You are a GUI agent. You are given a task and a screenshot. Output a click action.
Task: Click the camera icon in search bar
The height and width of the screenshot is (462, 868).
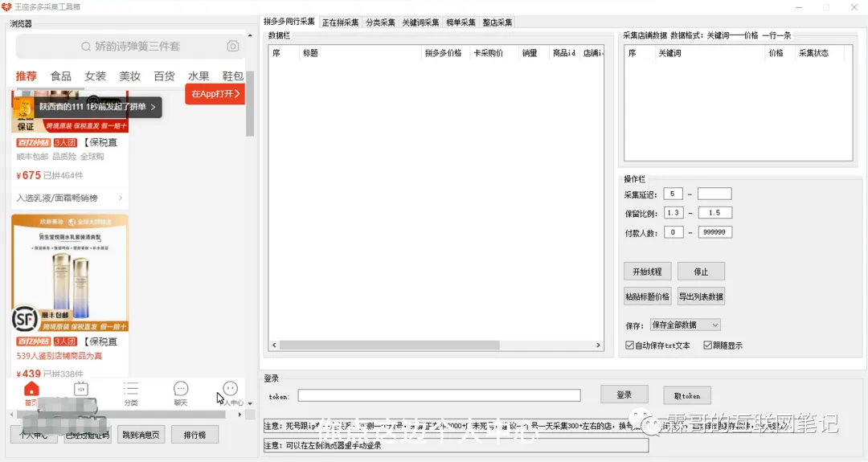232,47
